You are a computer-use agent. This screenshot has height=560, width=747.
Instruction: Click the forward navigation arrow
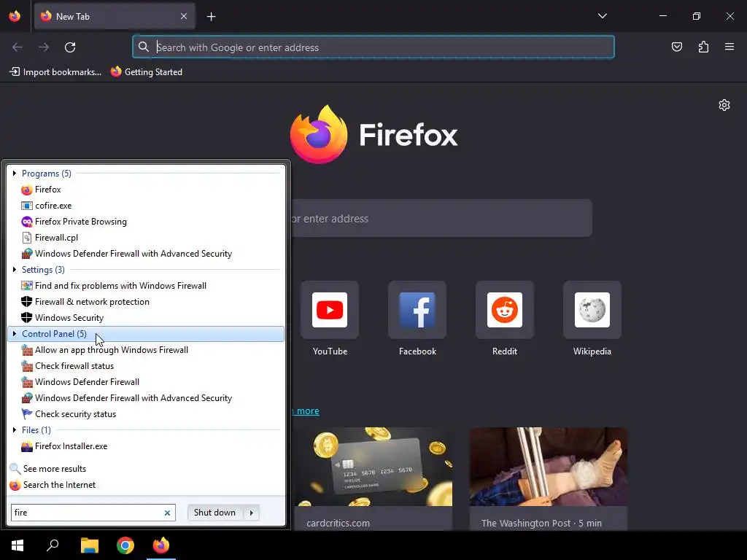pyautogui.click(x=44, y=47)
